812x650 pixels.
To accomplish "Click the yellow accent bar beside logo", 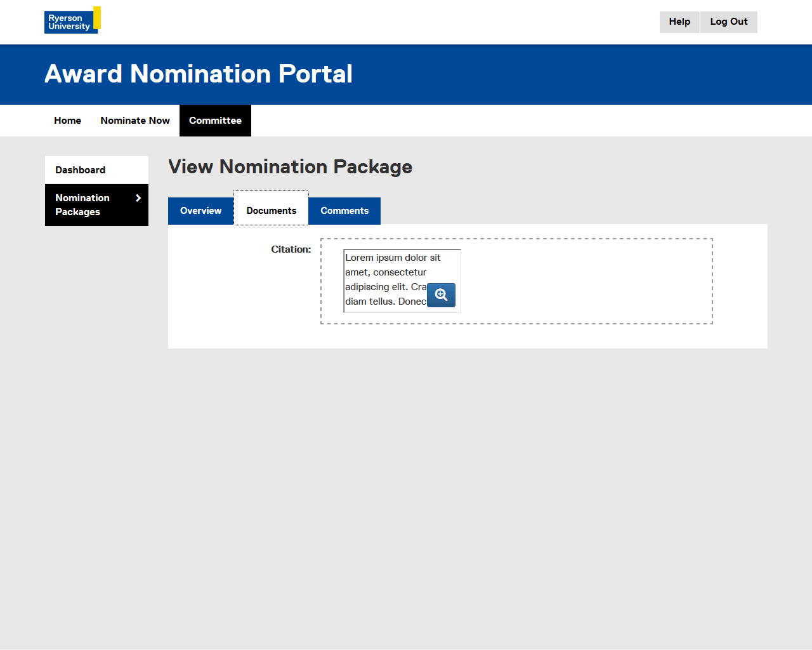I will 97,18.
